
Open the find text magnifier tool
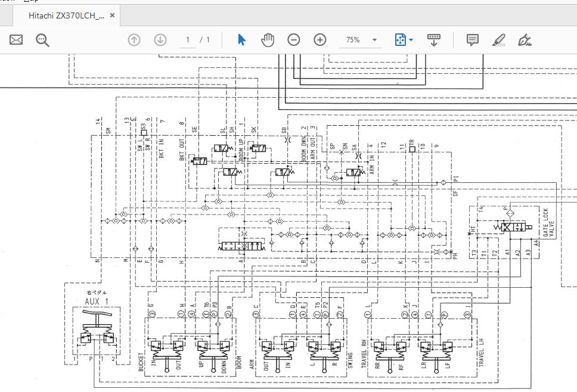click(42, 40)
